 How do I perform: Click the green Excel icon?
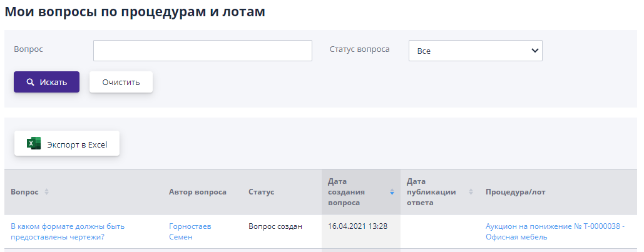coord(34,144)
